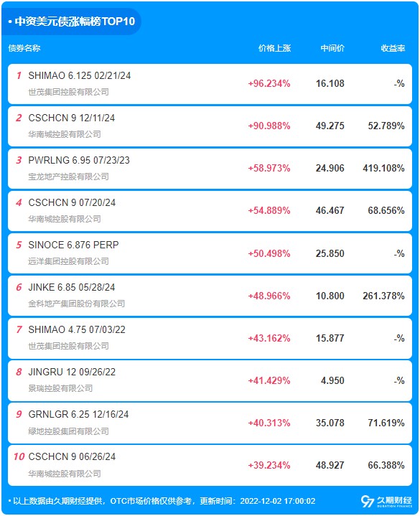Open GRNLGR 6.25 12/16/24 bond entry

(x=78, y=414)
